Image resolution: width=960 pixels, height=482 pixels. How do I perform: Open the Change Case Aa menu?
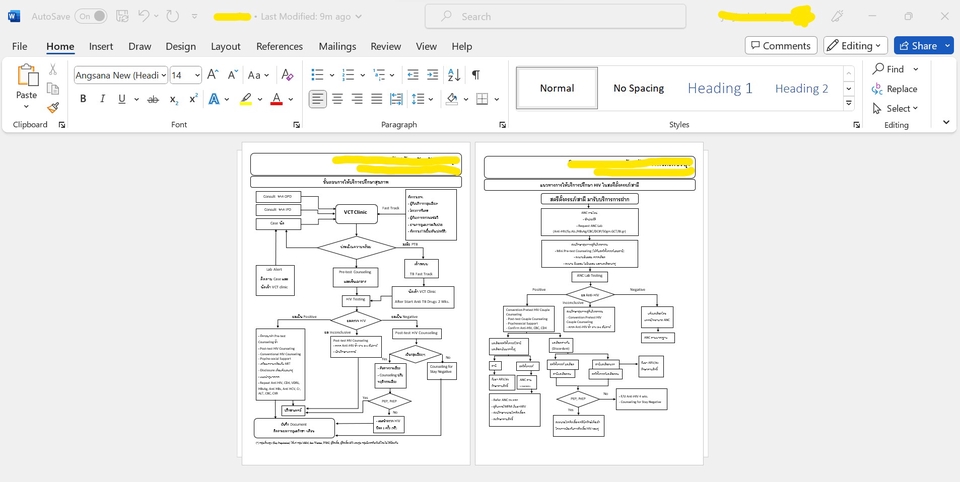click(258, 75)
